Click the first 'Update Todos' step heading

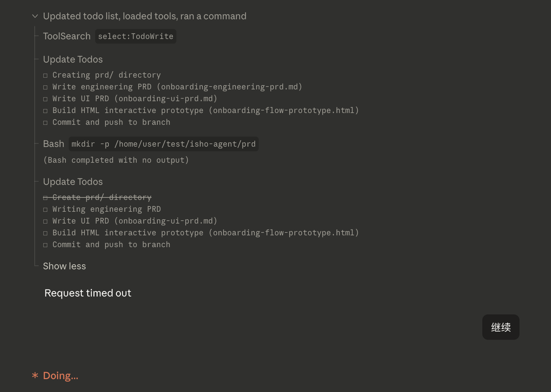73,59
